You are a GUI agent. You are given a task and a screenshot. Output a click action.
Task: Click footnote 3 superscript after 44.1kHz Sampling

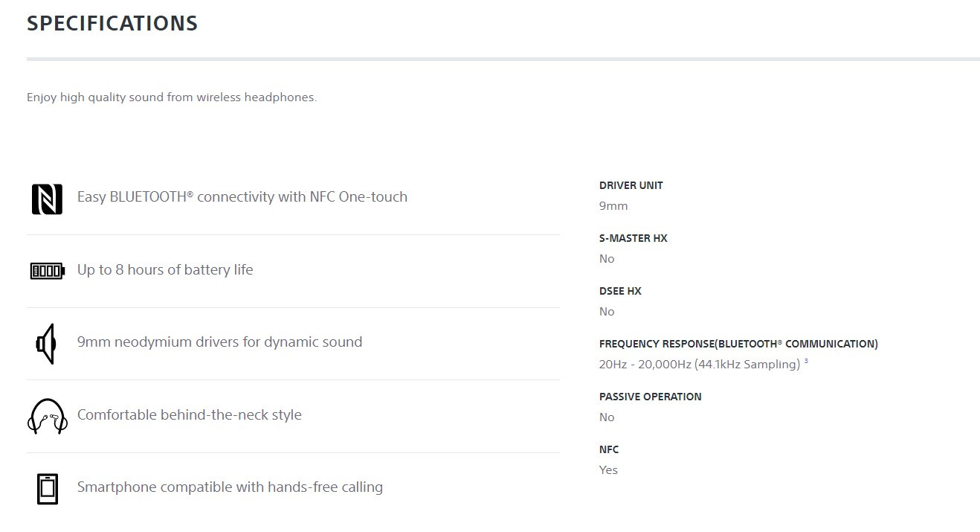tap(806, 362)
